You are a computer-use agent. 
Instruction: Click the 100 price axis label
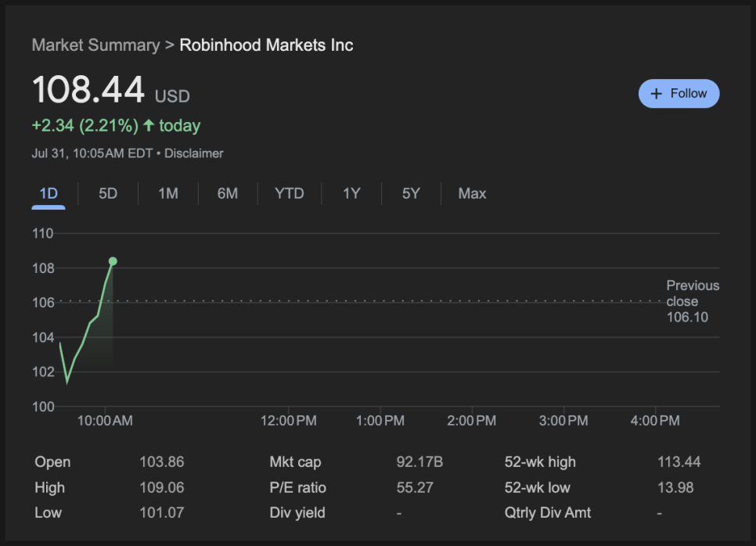[x=43, y=407]
